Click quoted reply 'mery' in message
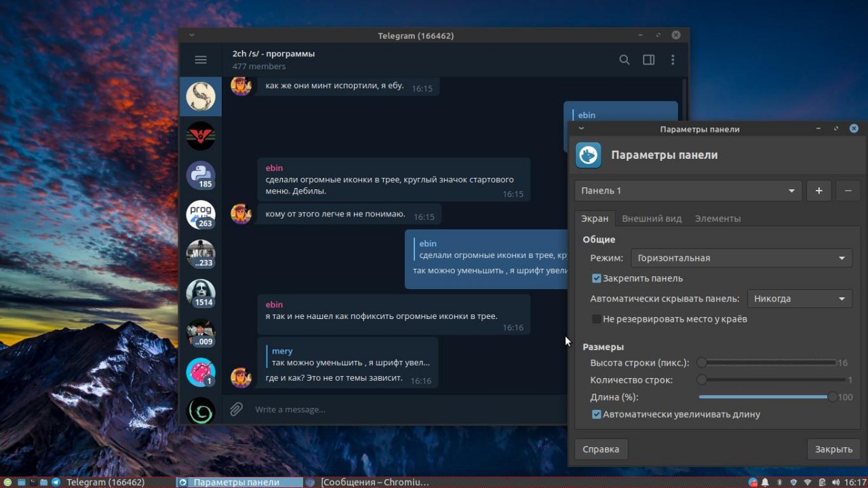Screen dimensions: 868x488 pyautogui.click(x=282, y=351)
